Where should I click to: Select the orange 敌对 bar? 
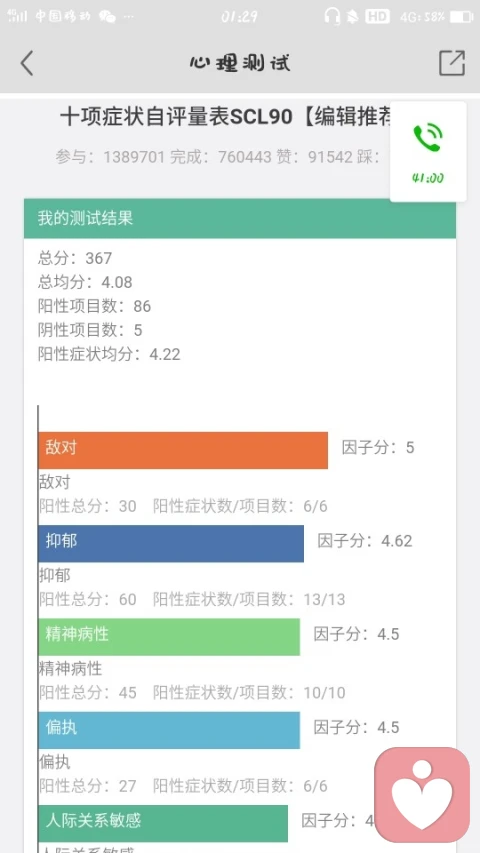[183, 450]
